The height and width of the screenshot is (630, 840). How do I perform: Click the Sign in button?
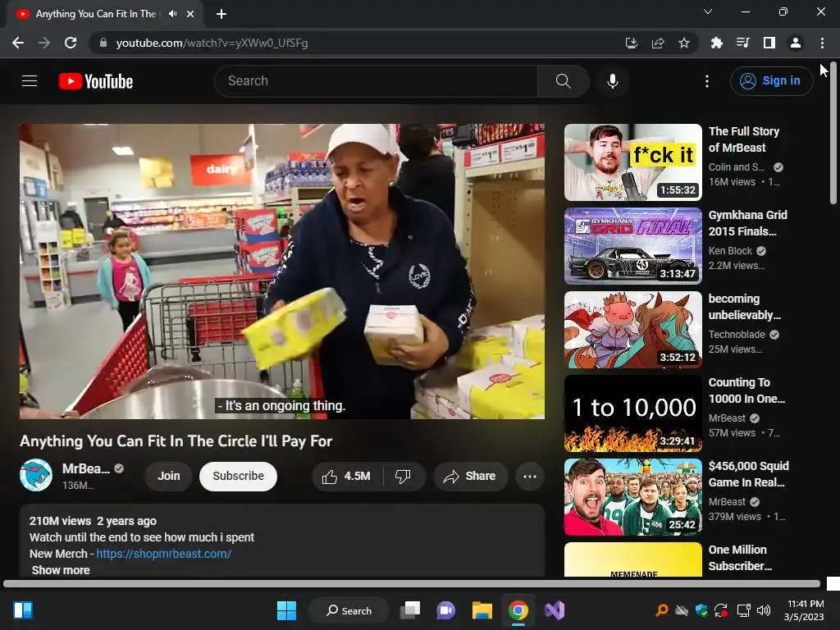coord(771,81)
